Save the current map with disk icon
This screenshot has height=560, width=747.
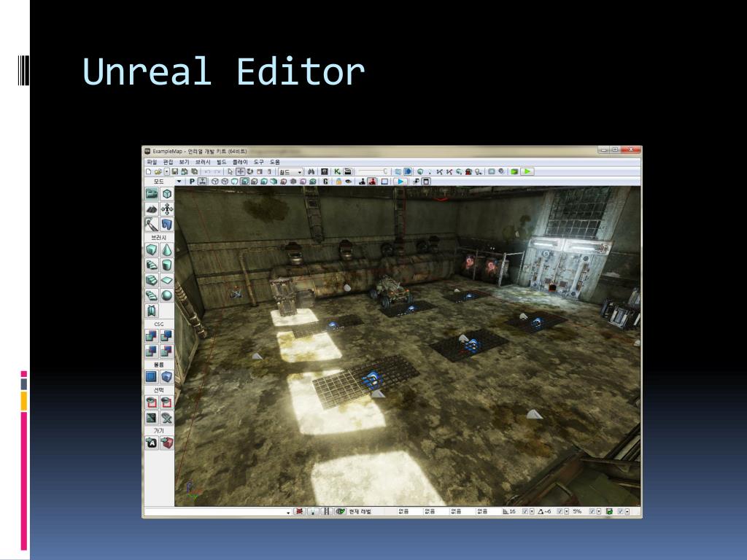(x=175, y=171)
